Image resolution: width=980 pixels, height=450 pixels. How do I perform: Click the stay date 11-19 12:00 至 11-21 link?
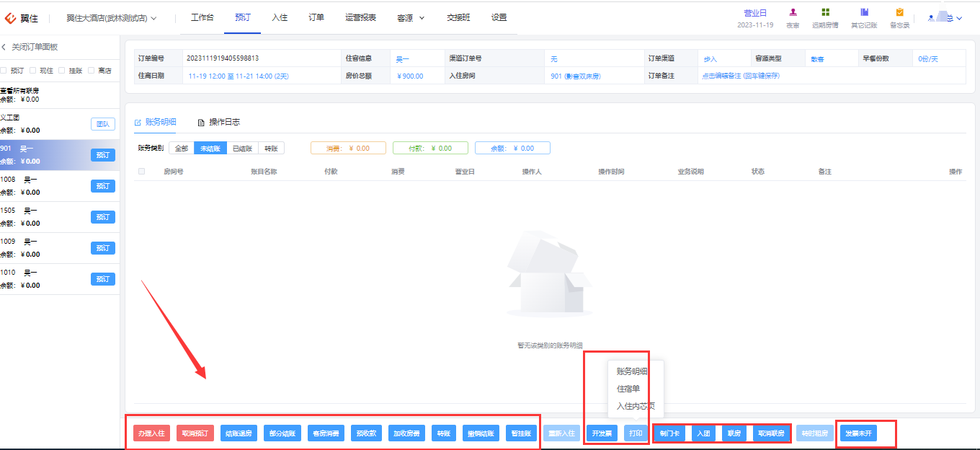pos(238,76)
